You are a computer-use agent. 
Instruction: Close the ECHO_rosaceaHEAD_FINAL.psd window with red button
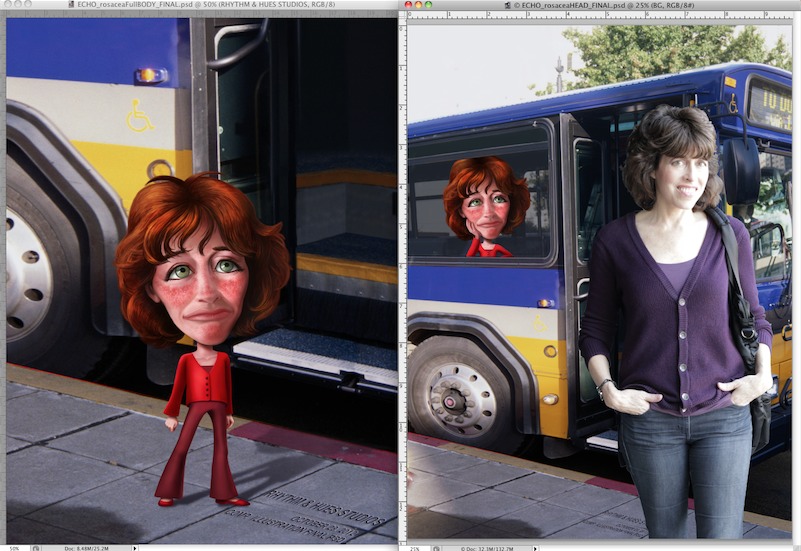tap(408, 5)
